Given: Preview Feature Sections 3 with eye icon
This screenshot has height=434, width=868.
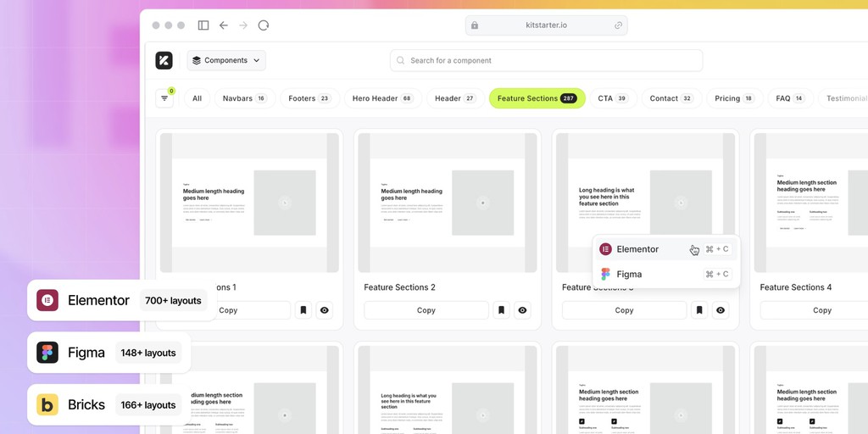Looking at the screenshot, I should (x=721, y=310).
